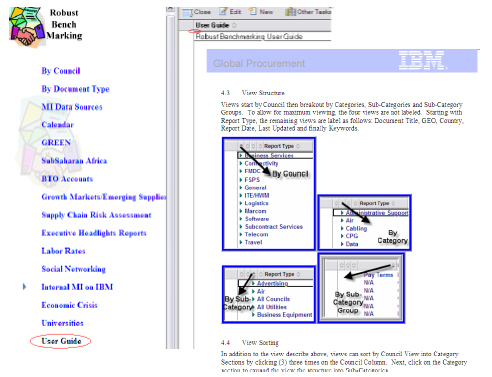Open Growth Markets/Emerging Suppliers view

pos(104,197)
